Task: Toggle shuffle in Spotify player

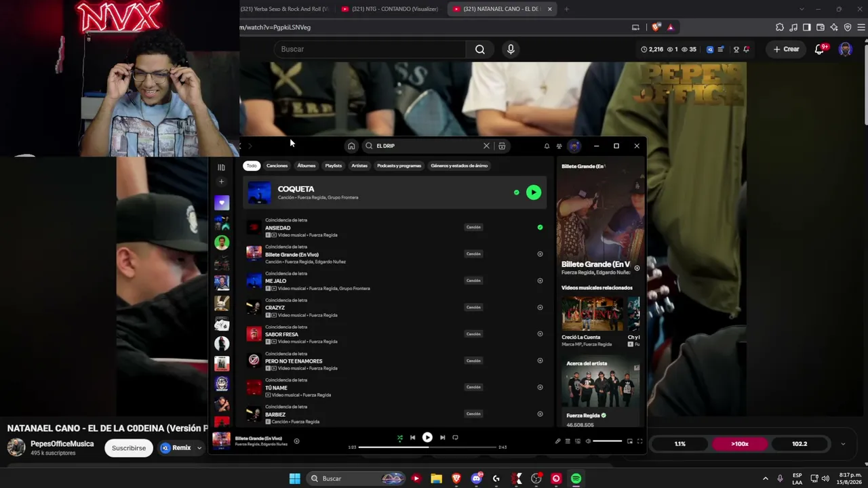Action: (x=399, y=438)
